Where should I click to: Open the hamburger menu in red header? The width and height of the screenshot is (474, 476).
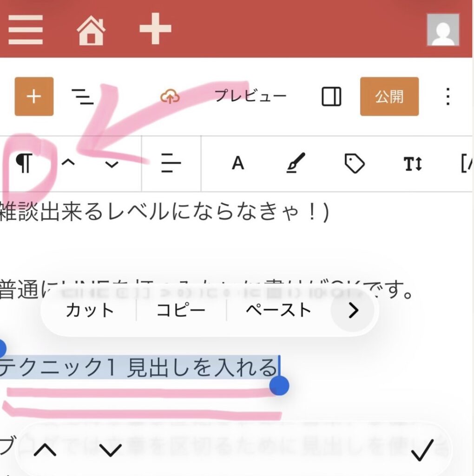tap(26, 30)
